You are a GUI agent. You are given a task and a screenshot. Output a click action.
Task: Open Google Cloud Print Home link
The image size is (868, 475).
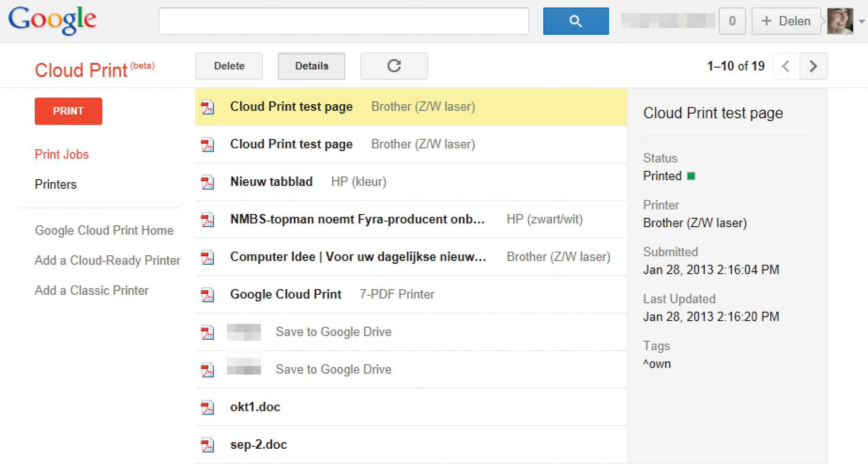pos(104,230)
